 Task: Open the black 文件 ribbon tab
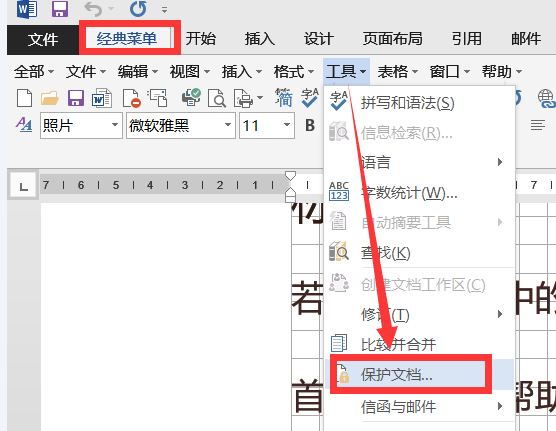pos(43,39)
